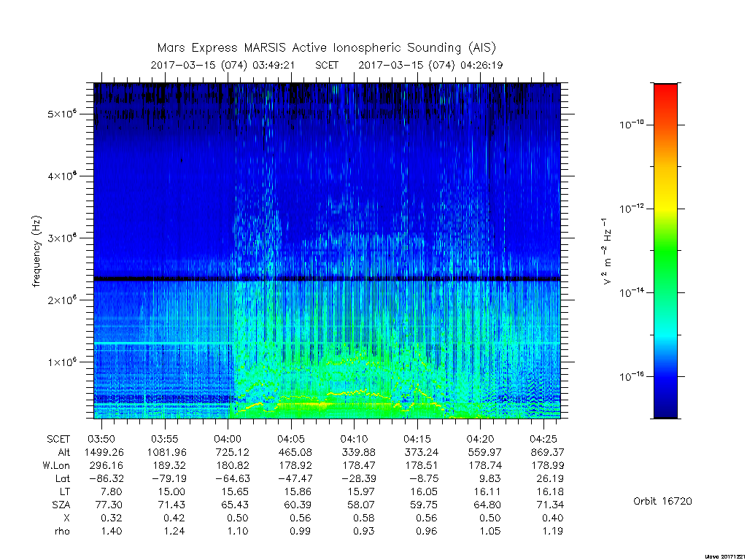Viewport: 747px width, 560px height.
Task: Click the frequency (Hz) axis title
Action: point(36,251)
